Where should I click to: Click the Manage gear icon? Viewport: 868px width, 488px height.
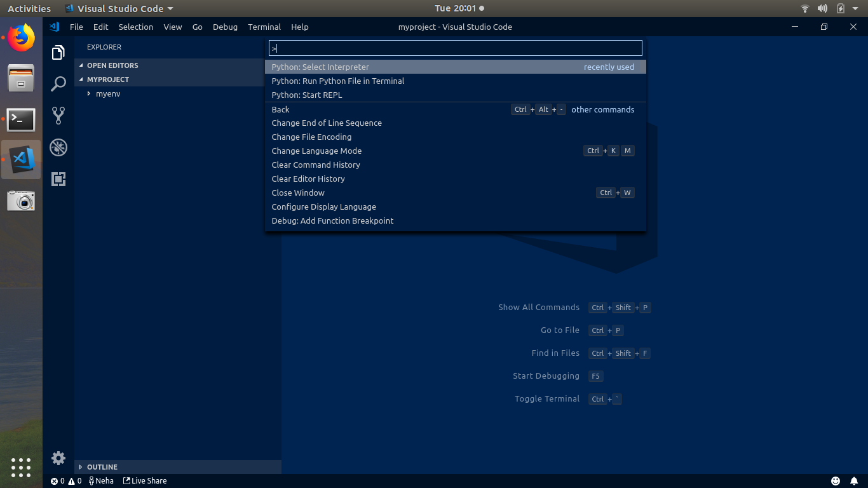[58, 457]
